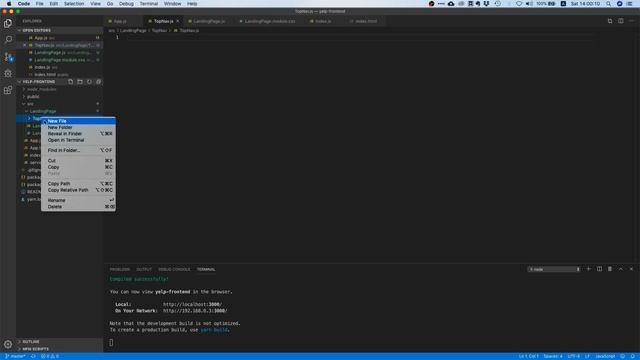Open the Explorer view in activity bar
The width and height of the screenshot is (640, 360).
coord(8,23)
